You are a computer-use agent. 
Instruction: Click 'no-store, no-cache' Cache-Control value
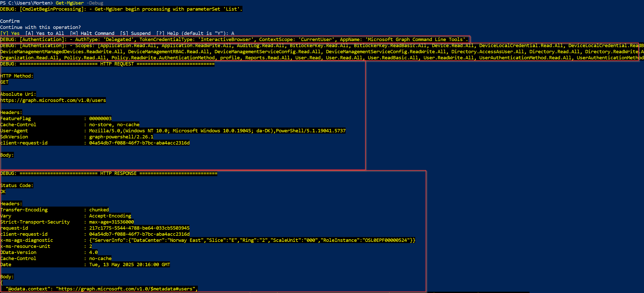pyautogui.click(x=114, y=125)
